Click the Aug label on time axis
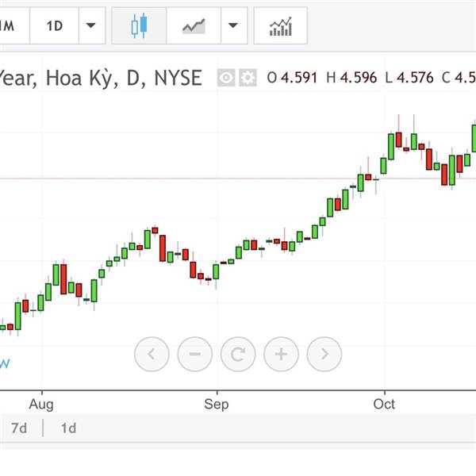476x476 pixels. [x=41, y=405]
